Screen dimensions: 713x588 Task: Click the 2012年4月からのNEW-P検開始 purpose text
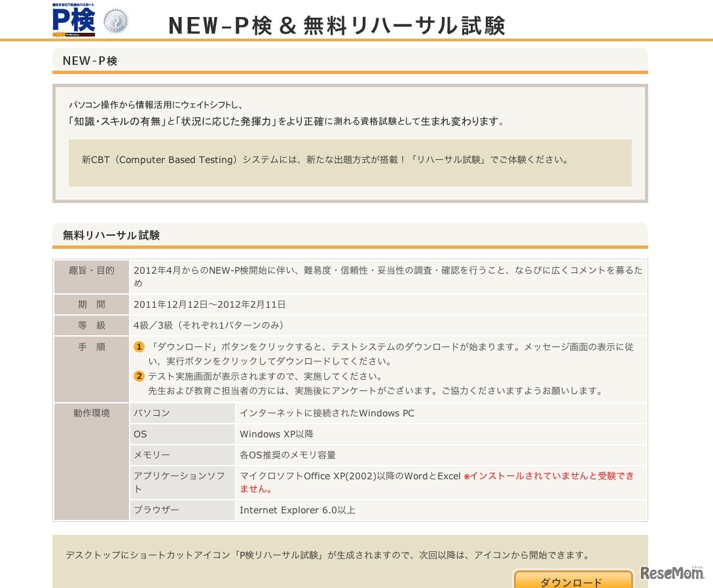(x=388, y=276)
